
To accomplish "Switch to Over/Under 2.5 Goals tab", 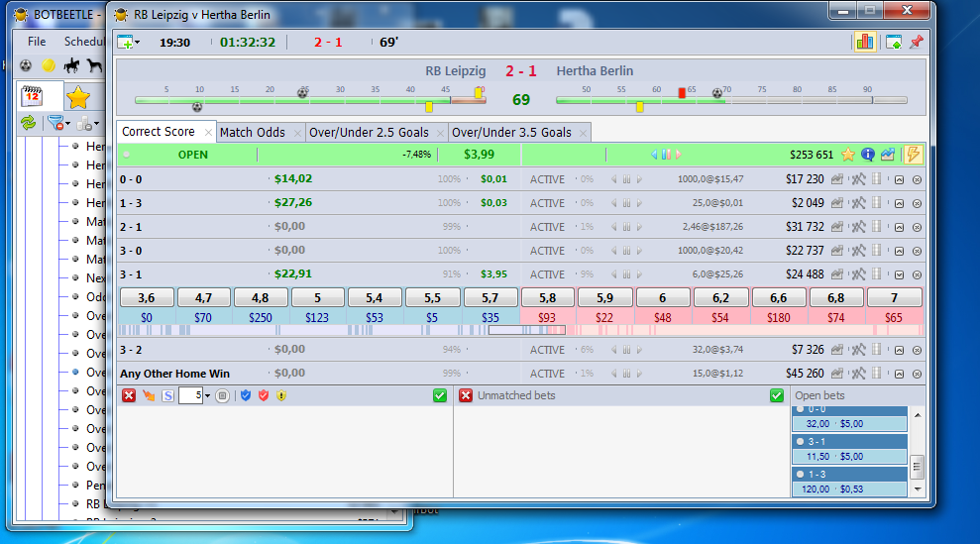I will coord(369,133).
